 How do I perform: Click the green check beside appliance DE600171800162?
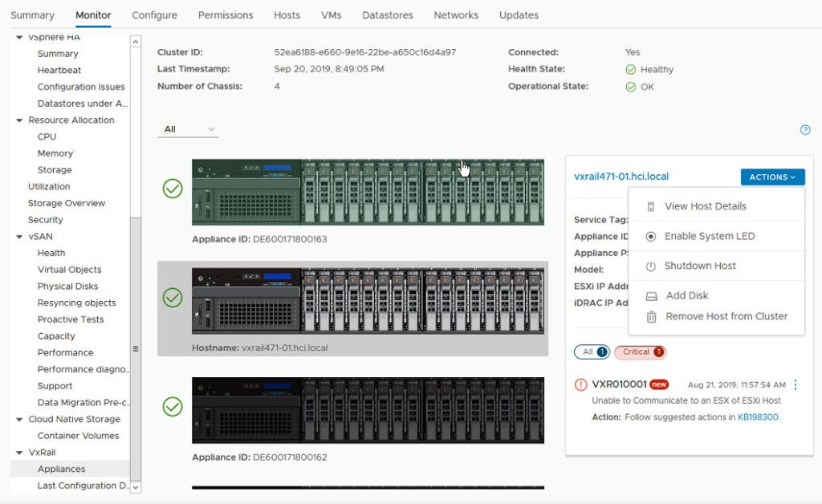click(x=173, y=407)
